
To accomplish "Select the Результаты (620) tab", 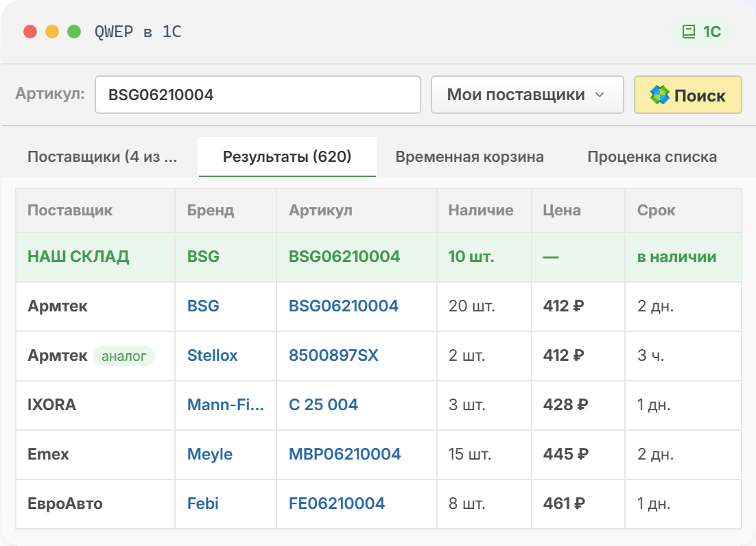I will click(287, 156).
